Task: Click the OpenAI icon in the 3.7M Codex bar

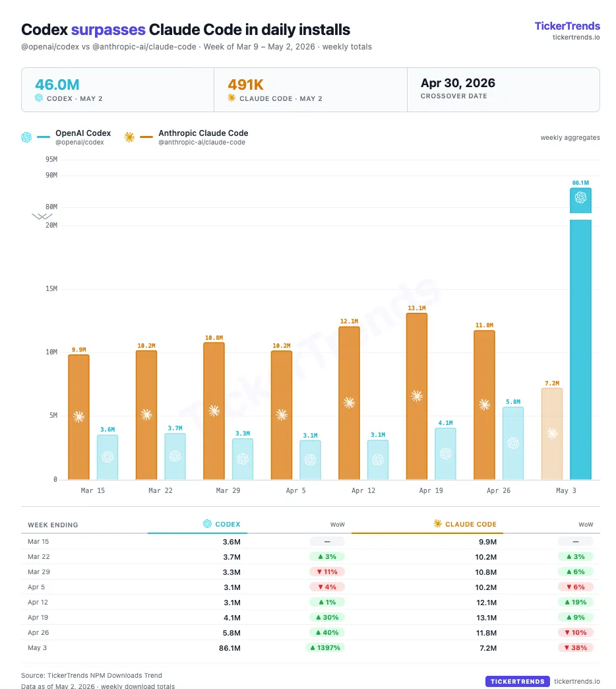Action: [175, 456]
